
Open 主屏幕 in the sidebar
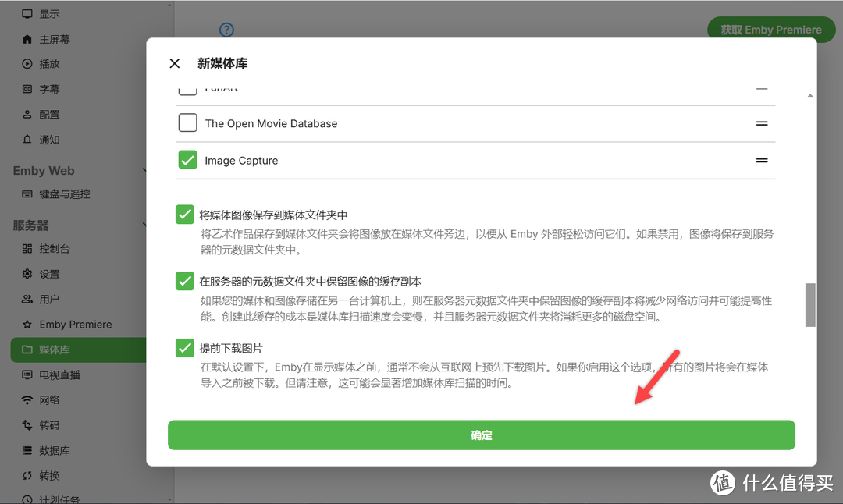click(x=55, y=39)
